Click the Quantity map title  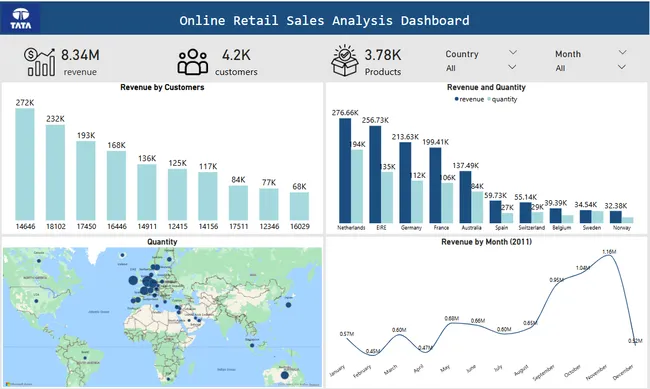(x=162, y=242)
